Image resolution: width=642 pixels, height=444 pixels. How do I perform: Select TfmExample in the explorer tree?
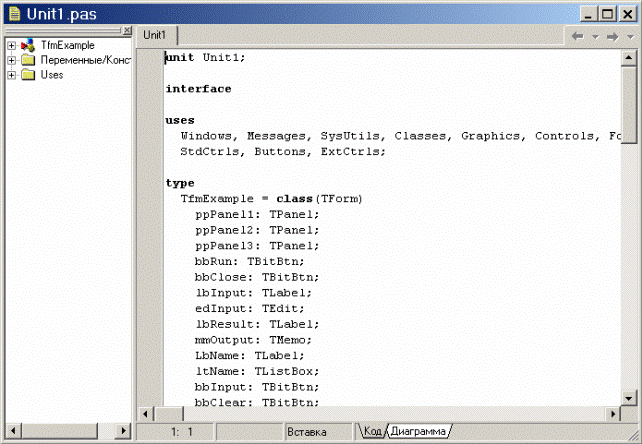point(68,45)
